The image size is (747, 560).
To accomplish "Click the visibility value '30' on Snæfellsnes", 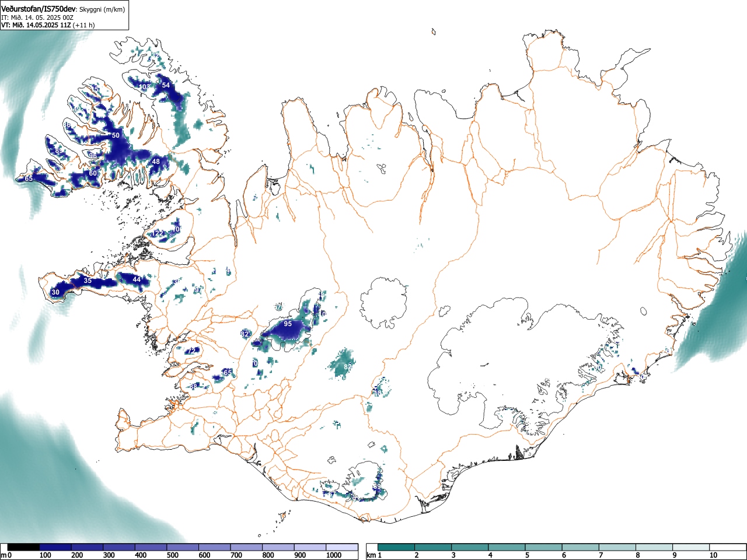I will click(55, 292).
